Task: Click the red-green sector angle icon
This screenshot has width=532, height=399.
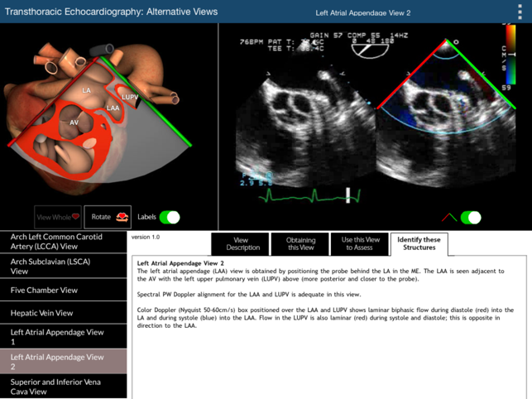Action: (448, 218)
